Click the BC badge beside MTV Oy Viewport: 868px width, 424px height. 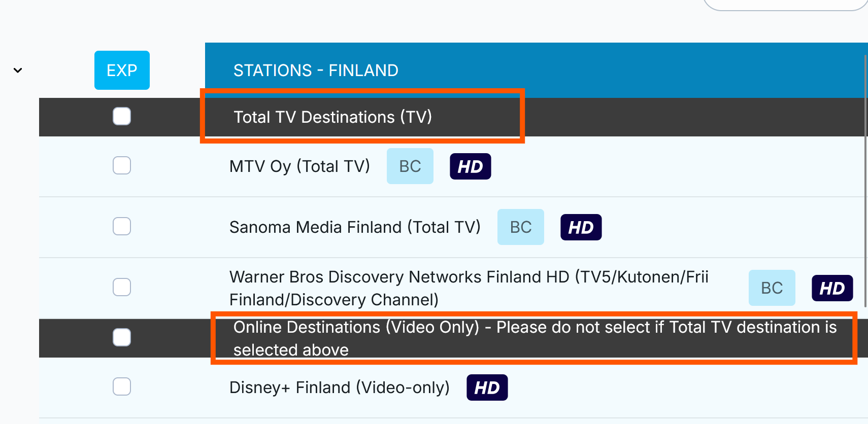tap(410, 166)
